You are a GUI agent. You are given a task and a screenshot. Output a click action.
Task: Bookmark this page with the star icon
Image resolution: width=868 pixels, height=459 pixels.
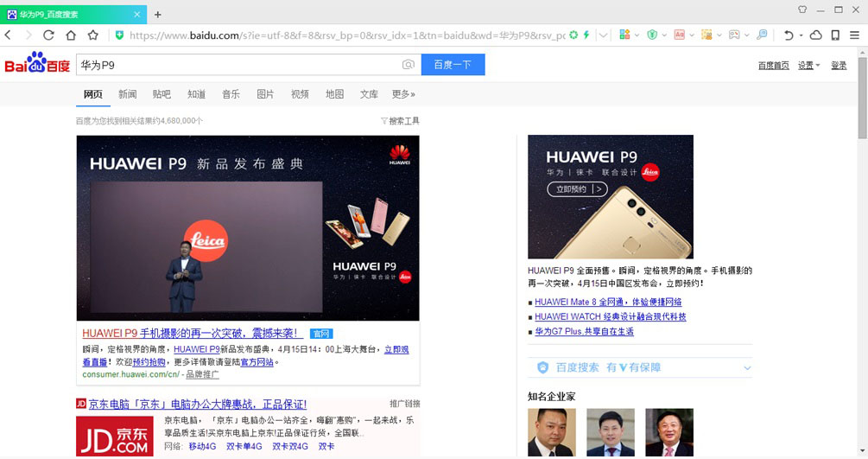(x=93, y=35)
